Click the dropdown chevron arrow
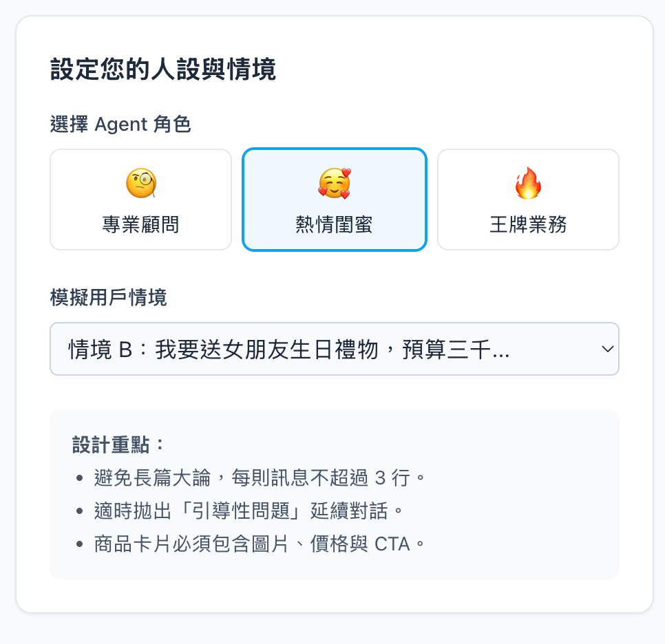Image resolution: width=665 pixels, height=644 pixels. click(x=606, y=349)
